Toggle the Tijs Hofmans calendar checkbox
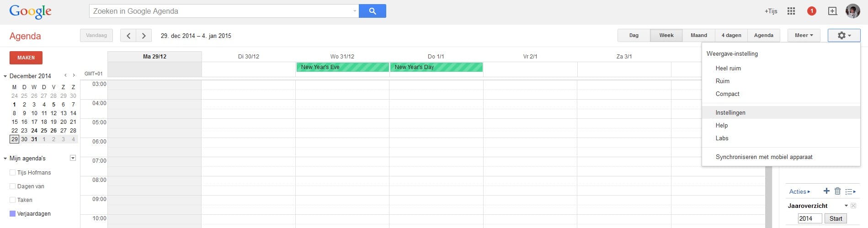This screenshot has height=228, width=868. [13, 173]
